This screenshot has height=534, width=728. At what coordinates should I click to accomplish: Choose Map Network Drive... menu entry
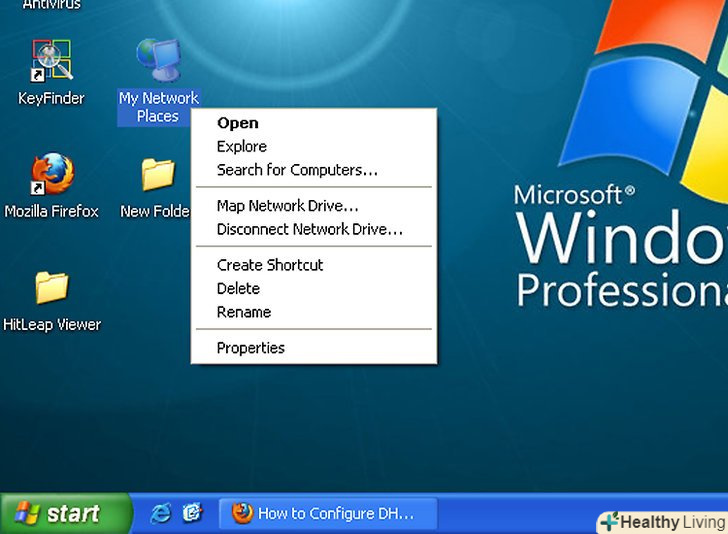pos(313,206)
